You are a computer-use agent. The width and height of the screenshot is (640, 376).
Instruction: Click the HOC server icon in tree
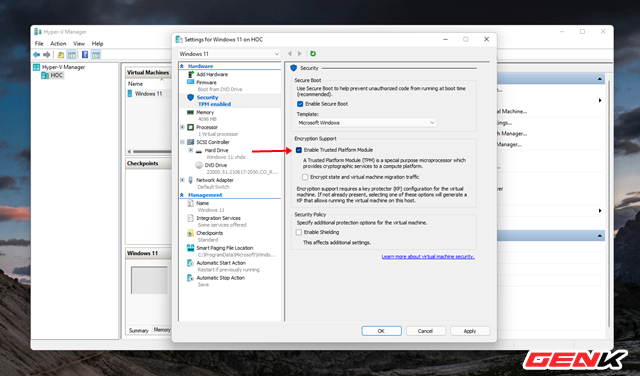click(x=45, y=75)
